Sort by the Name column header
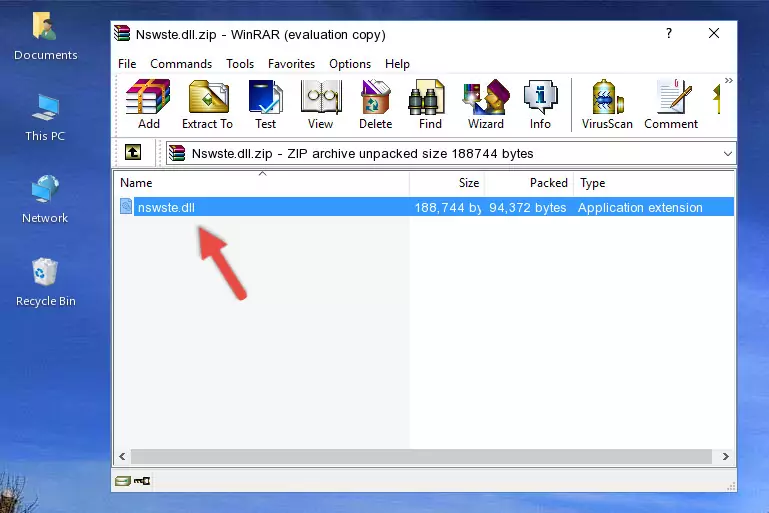Viewport: 769px width, 513px height. [262, 182]
